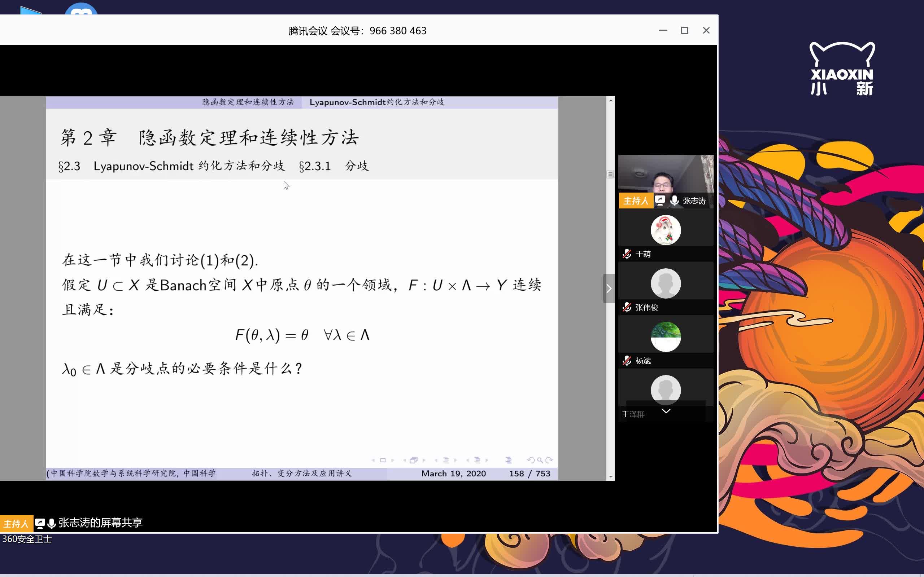Click the microphone icon in bottom share bar
The width and height of the screenshot is (924, 577).
(52, 523)
